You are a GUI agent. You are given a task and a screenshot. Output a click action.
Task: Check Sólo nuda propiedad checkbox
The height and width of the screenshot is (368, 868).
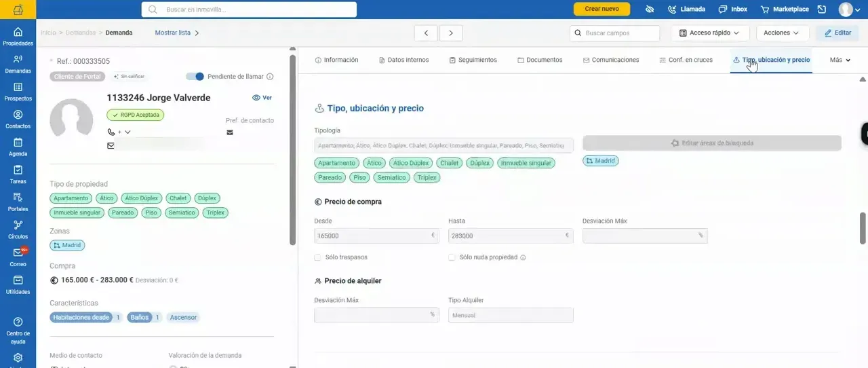click(452, 257)
